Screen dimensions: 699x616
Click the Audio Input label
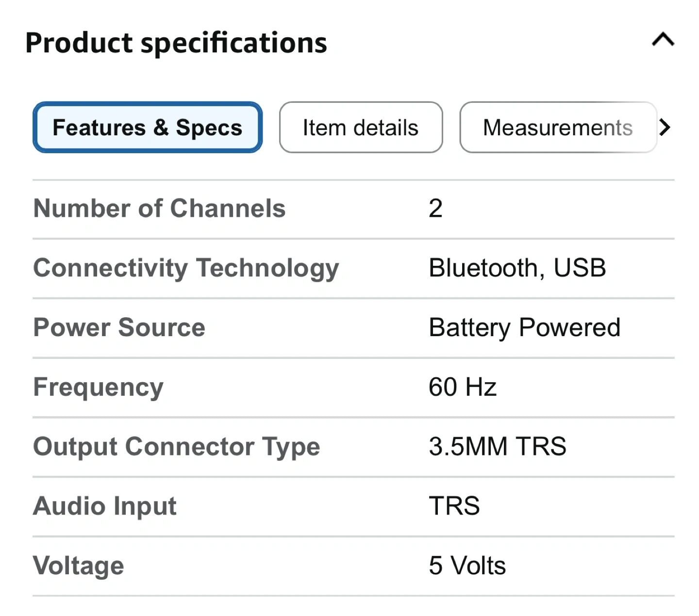point(105,506)
